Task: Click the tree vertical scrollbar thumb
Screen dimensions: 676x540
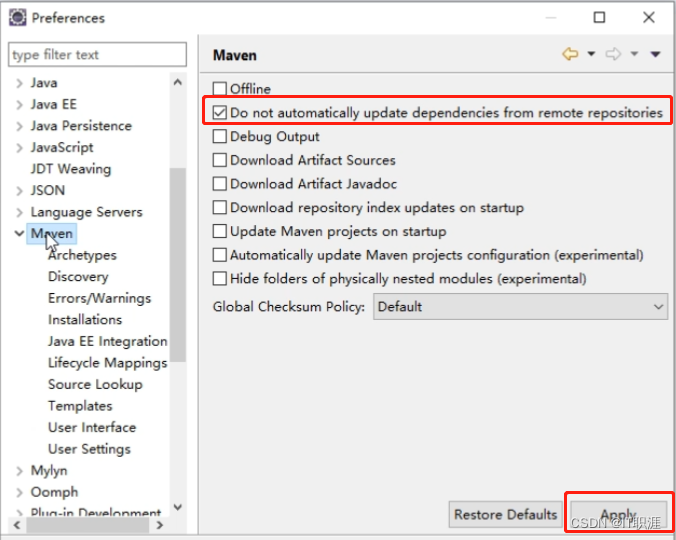Action: 178,265
